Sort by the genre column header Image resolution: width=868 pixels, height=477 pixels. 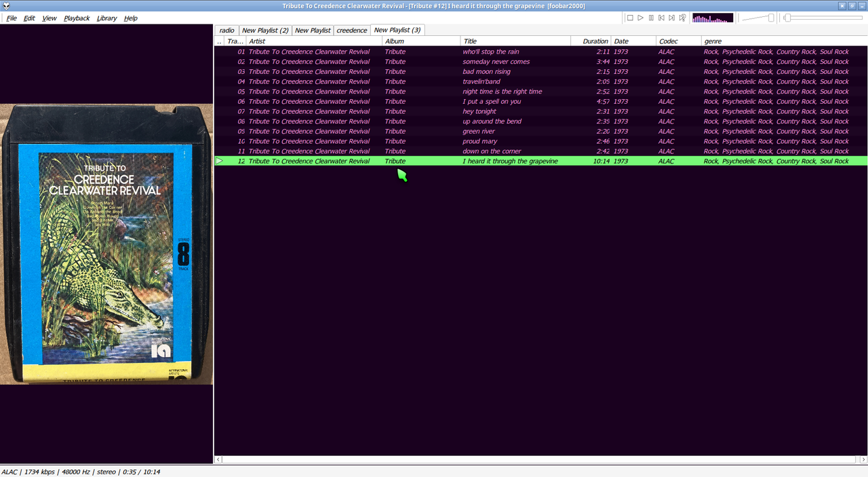coord(785,41)
